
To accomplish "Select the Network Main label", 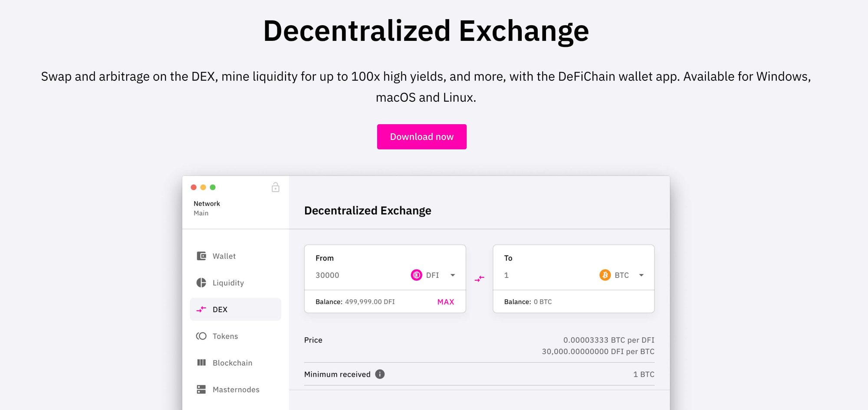I will [x=207, y=208].
